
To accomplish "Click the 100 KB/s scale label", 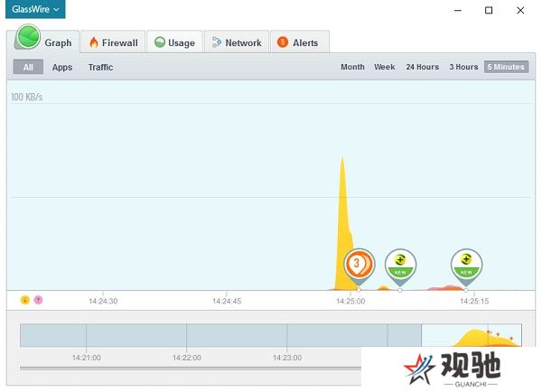I will (26, 97).
